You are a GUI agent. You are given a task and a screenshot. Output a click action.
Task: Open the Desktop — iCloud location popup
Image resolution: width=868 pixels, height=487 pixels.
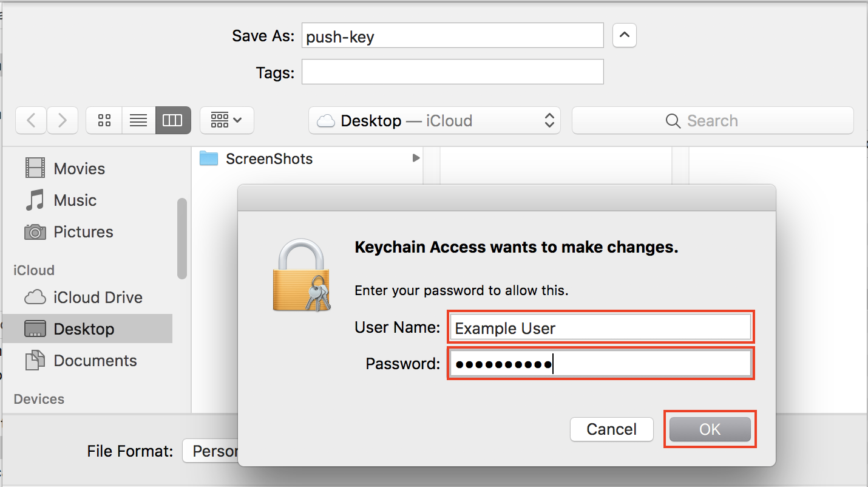coord(434,120)
